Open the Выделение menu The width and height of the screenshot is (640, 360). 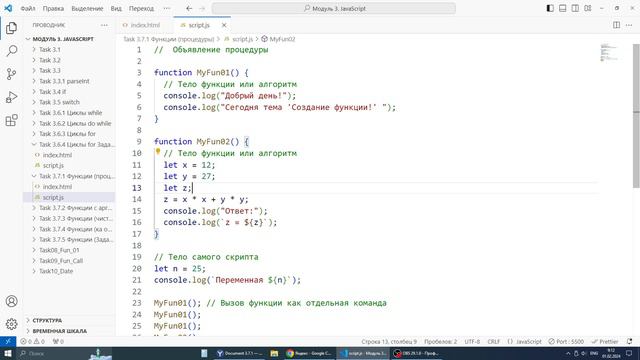[87, 8]
